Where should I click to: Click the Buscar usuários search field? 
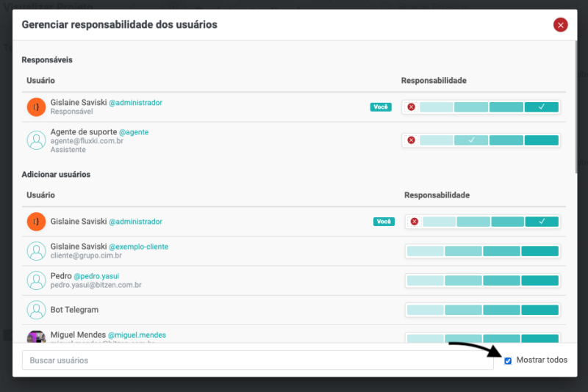point(257,360)
